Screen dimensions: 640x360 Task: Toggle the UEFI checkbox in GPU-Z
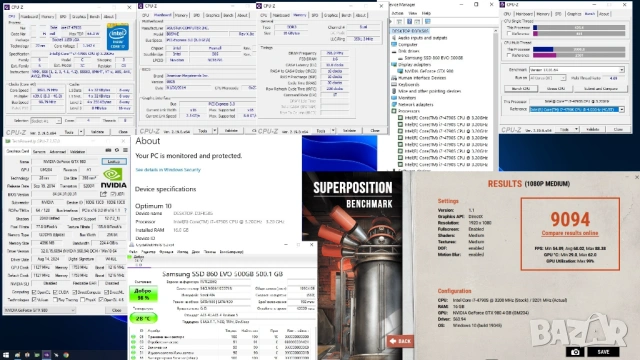[114, 194]
